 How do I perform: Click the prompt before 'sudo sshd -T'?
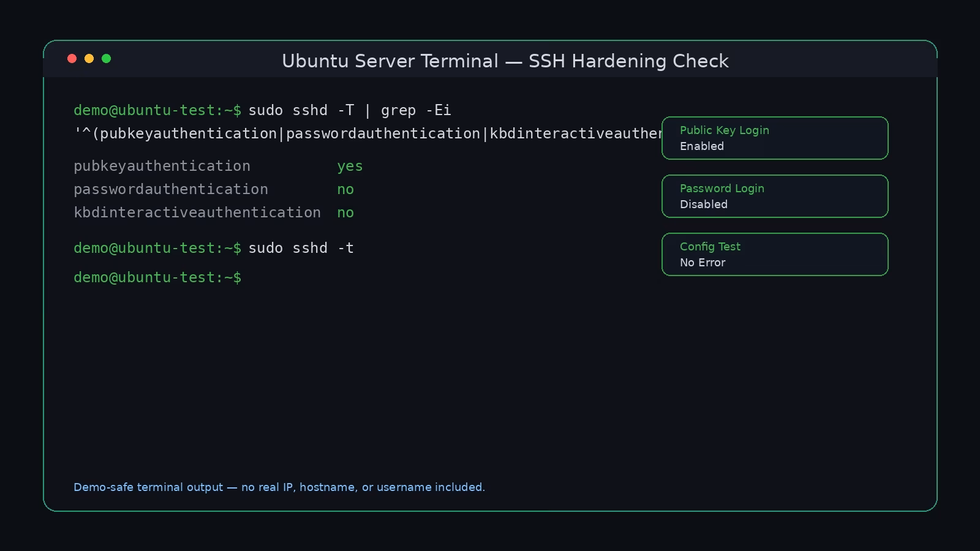(x=157, y=110)
